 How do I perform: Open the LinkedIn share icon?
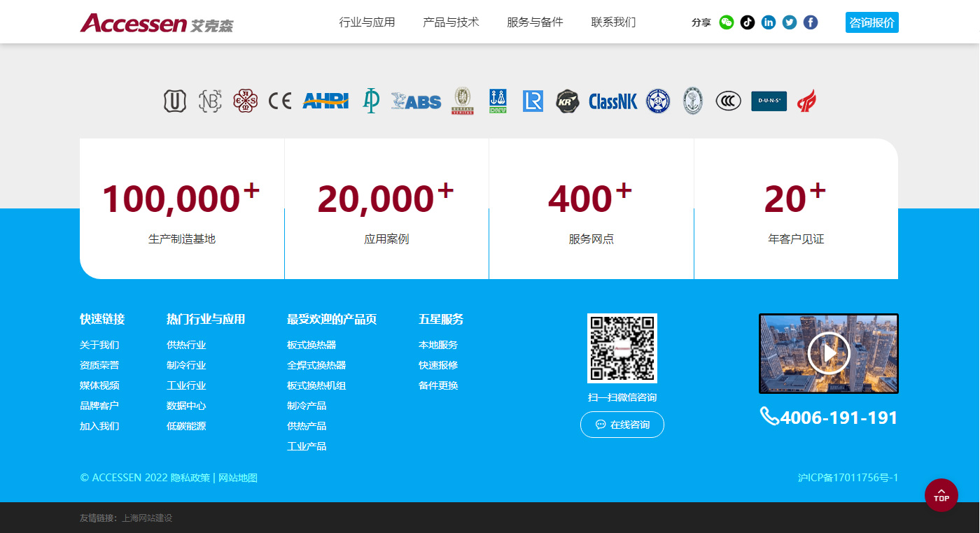click(769, 22)
